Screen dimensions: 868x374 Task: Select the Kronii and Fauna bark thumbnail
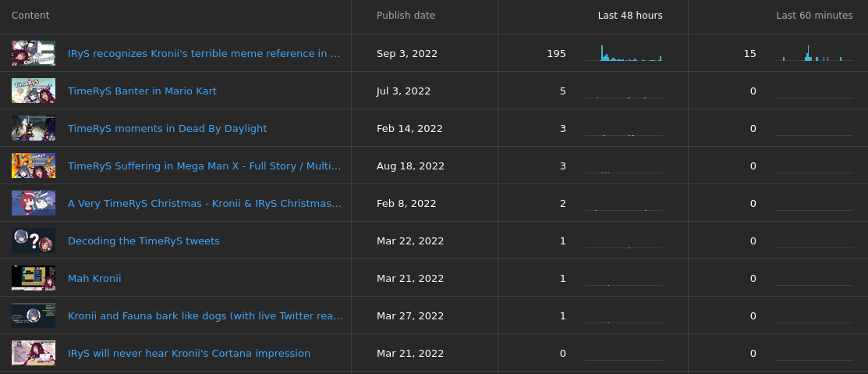(x=34, y=315)
